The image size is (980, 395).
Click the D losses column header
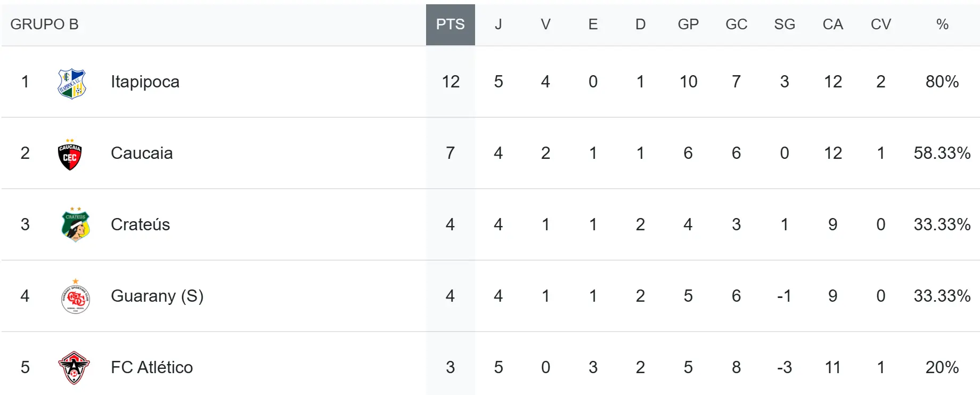point(640,25)
